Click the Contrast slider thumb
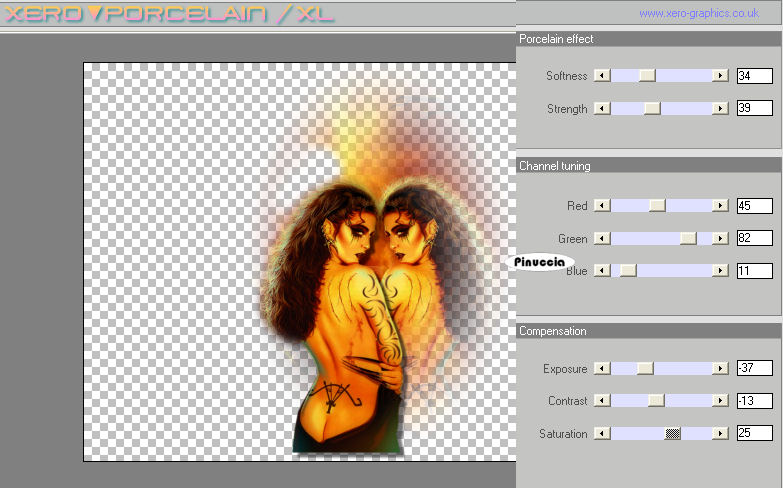Image resolution: width=783 pixels, height=488 pixels. pyautogui.click(x=656, y=400)
